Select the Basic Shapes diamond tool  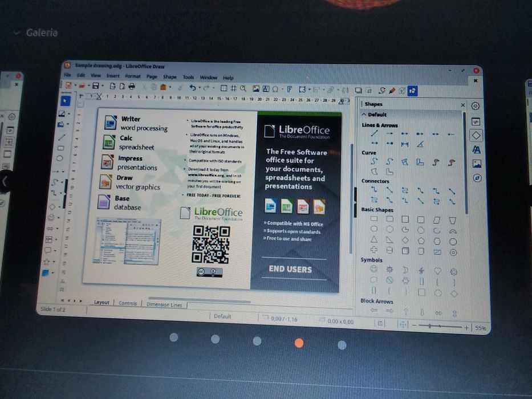(x=52, y=206)
